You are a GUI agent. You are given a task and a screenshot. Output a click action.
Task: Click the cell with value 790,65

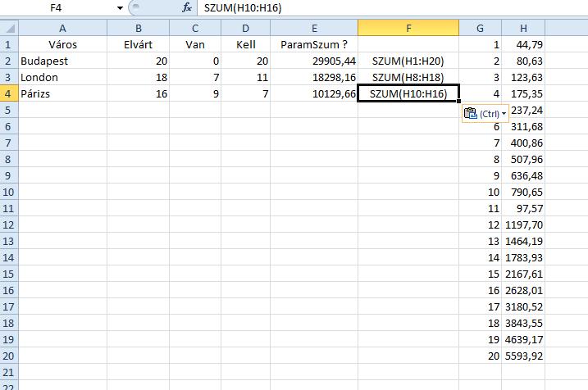coord(523,193)
